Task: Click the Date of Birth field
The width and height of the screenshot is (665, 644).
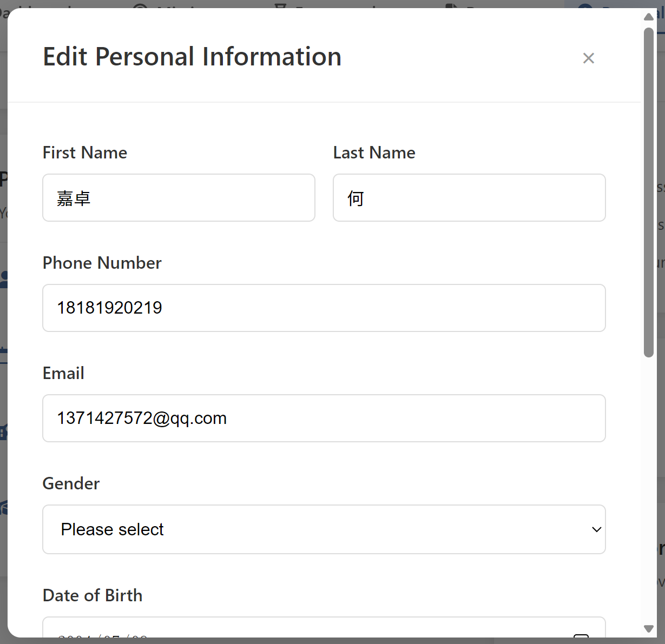Action: (324, 627)
